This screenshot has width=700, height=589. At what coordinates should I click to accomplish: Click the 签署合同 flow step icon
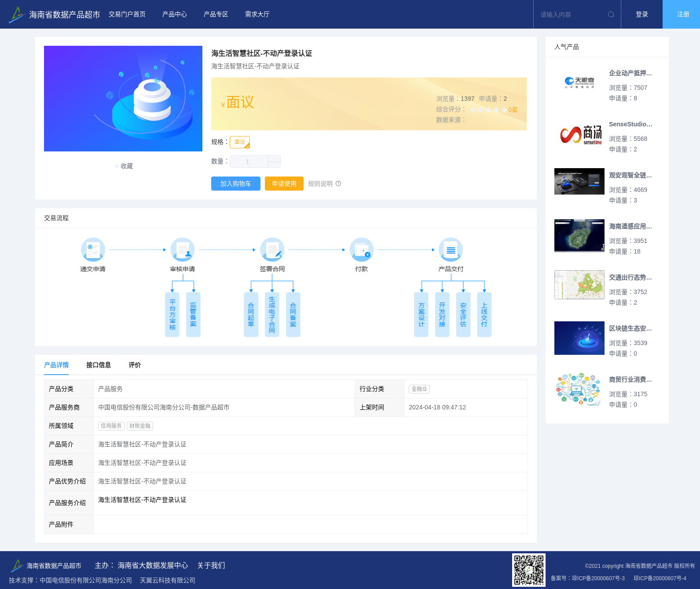[x=272, y=250]
